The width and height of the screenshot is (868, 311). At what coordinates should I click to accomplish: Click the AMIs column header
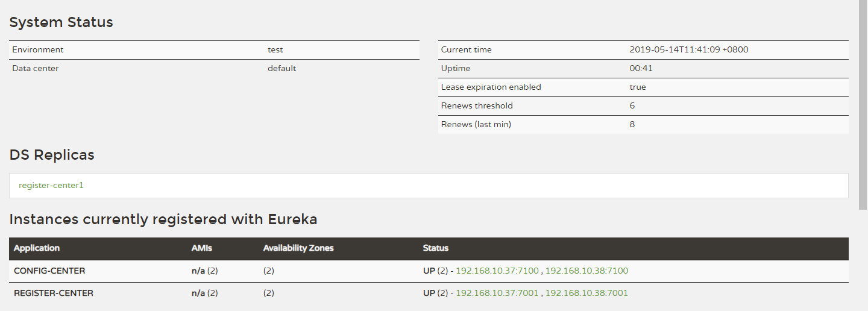pyautogui.click(x=202, y=248)
